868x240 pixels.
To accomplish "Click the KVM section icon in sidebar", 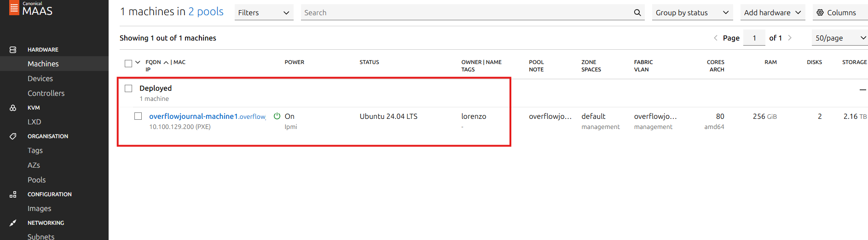I will (13, 108).
